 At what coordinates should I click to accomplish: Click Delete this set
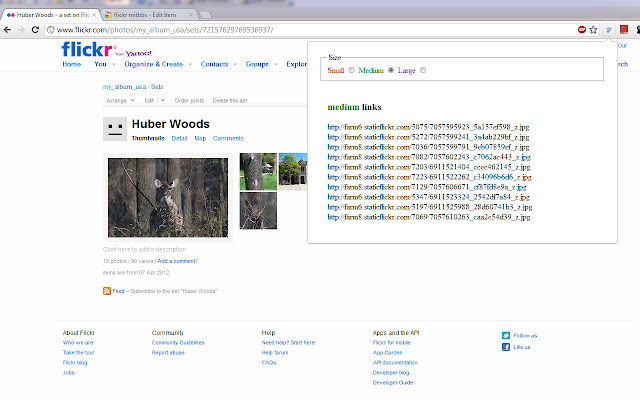230,100
